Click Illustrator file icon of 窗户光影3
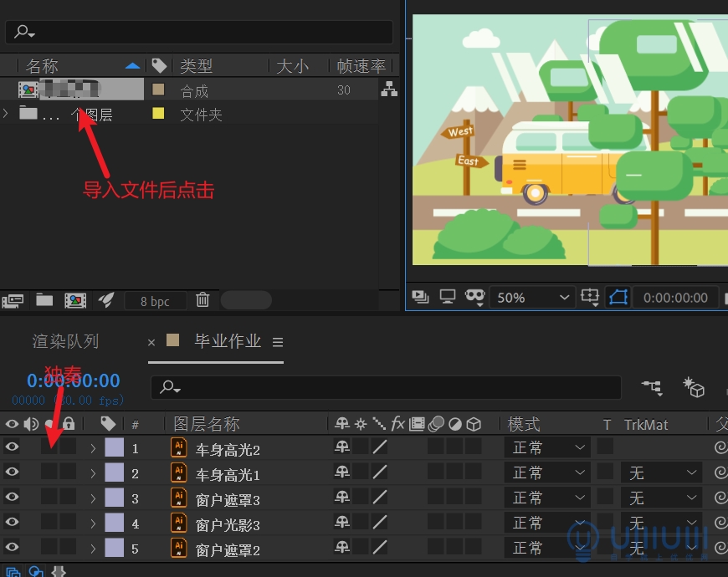Viewport: 728px width, 577px height. [179, 523]
